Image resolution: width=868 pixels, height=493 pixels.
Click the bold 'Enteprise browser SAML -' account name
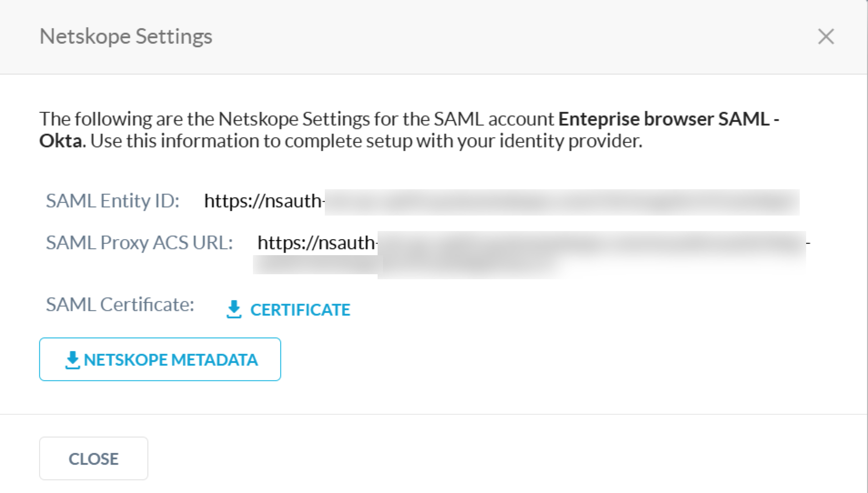(x=669, y=119)
